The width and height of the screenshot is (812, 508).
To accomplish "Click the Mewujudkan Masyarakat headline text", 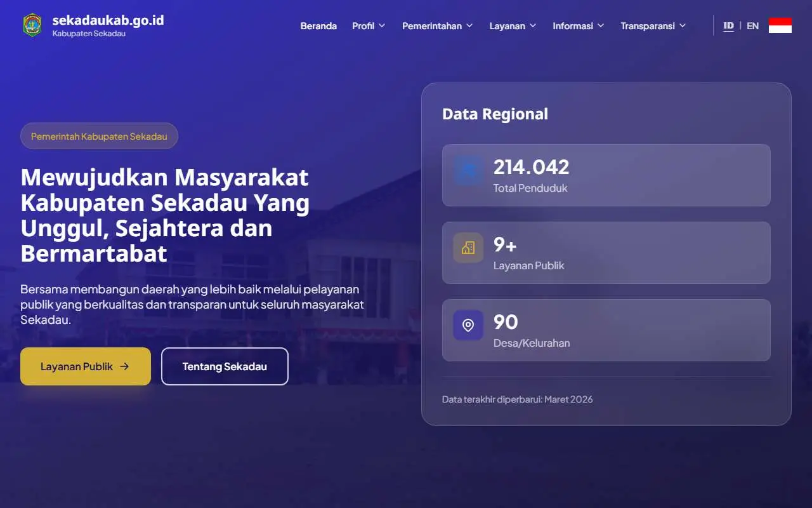I will (x=166, y=215).
